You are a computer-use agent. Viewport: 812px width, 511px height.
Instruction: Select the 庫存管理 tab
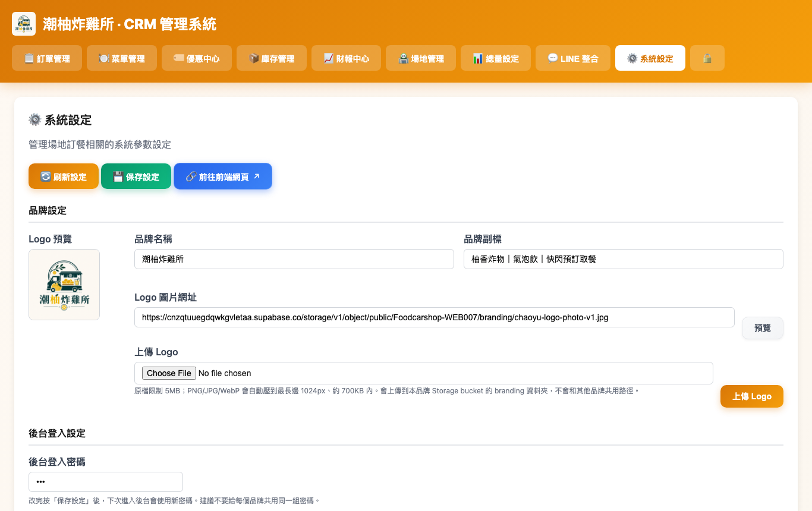[272, 58]
